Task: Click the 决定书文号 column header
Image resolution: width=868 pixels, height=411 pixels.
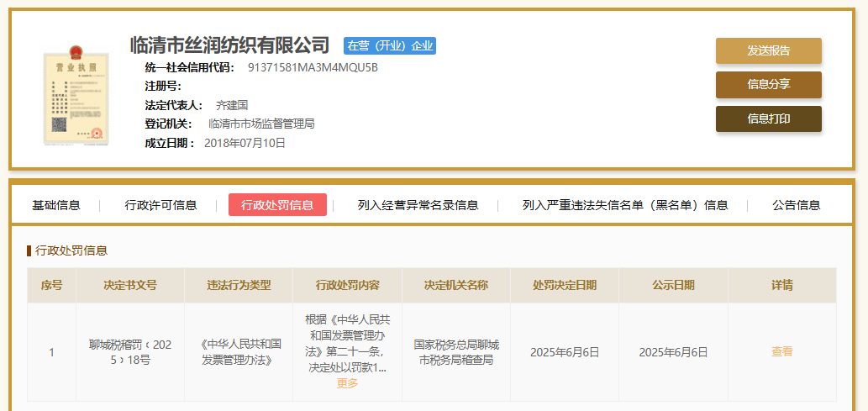Action: (129, 285)
